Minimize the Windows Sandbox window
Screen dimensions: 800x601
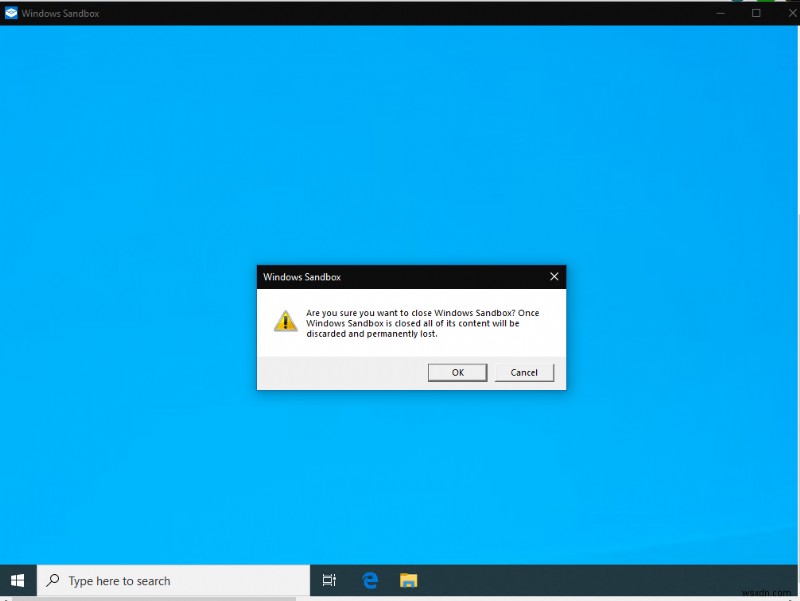pyautogui.click(x=721, y=13)
